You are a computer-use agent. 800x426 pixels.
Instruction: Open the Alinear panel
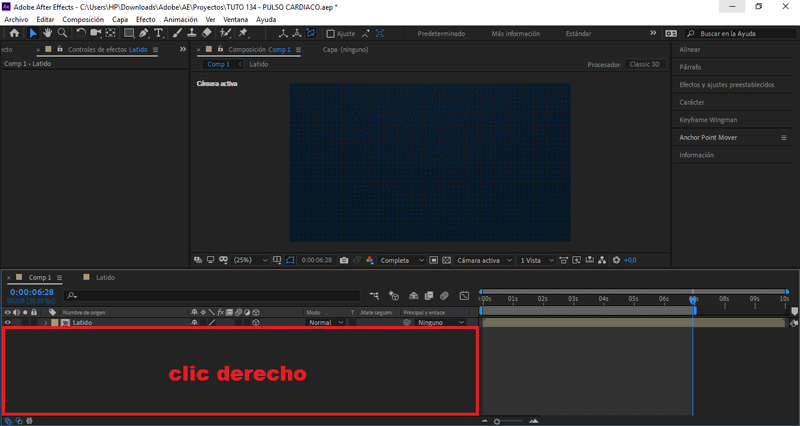690,49
